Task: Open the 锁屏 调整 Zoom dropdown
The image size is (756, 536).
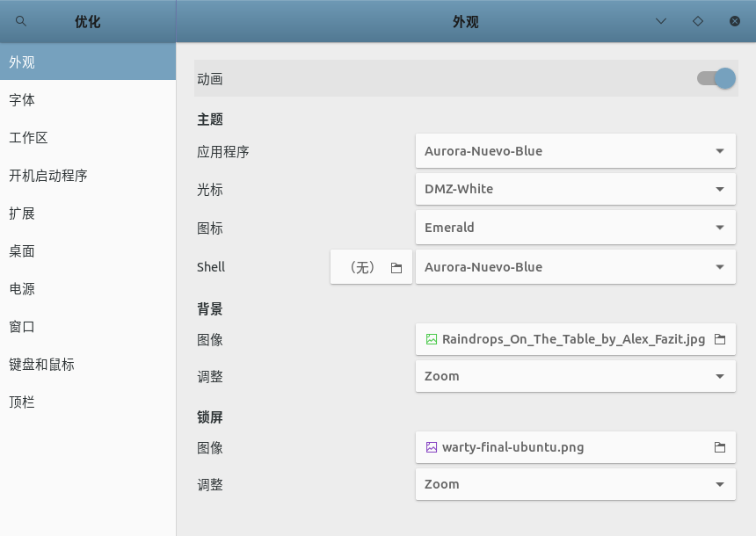Action: [x=576, y=484]
